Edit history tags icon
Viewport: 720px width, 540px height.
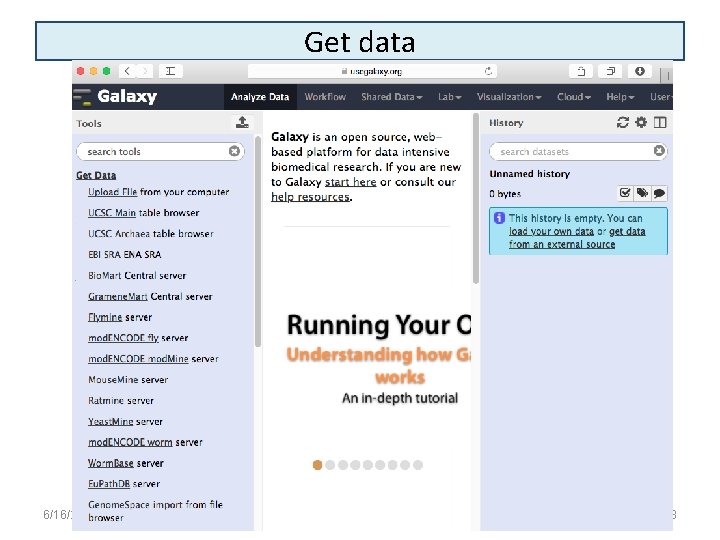coord(642,193)
